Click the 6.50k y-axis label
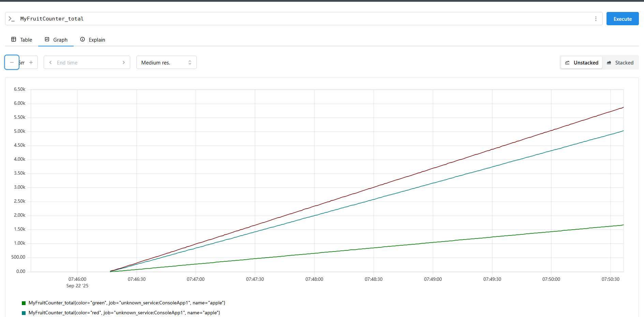 (x=19, y=89)
